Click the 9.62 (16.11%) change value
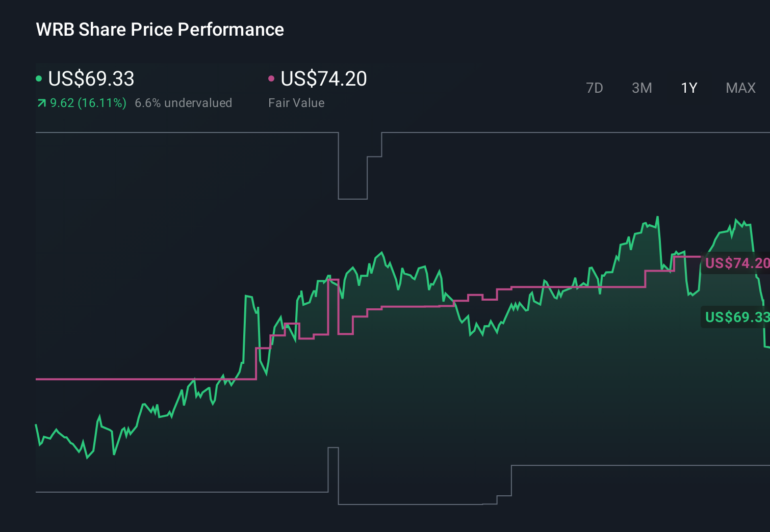The image size is (770, 532). pyautogui.click(x=88, y=103)
